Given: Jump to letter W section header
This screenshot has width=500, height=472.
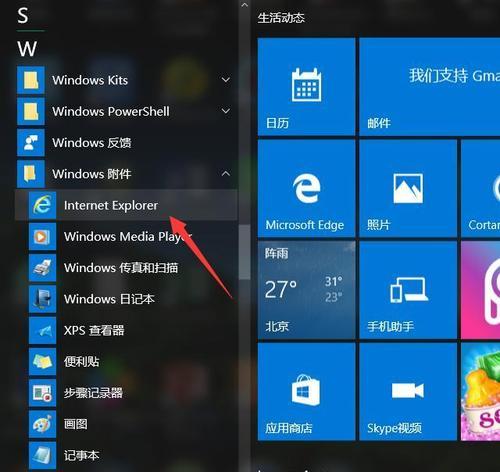Looking at the screenshot, I should pos(27,49).
